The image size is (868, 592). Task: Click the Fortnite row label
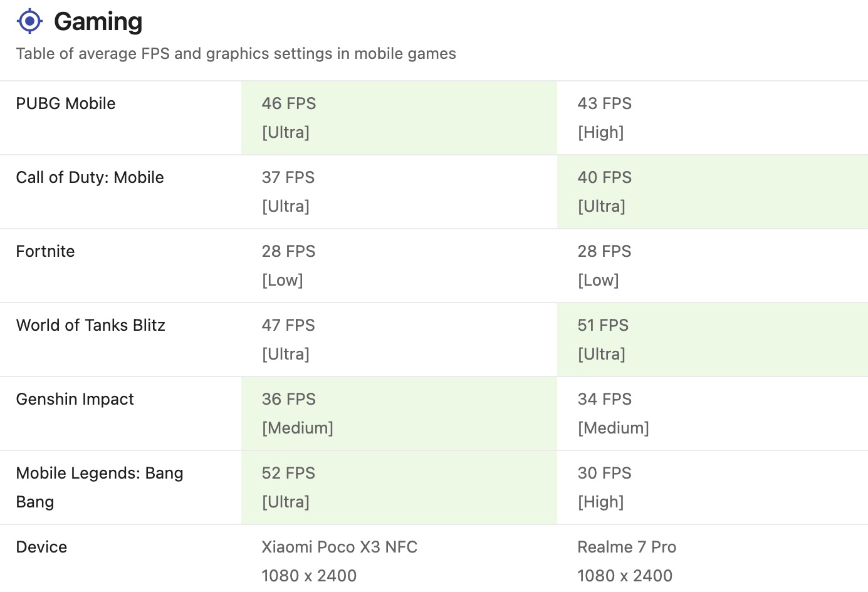click(x=45, y=251)
